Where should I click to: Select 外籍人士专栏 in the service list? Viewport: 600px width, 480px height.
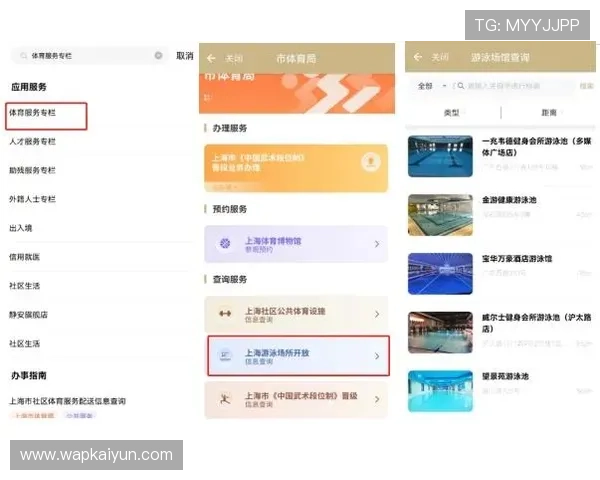pos(33,199)
